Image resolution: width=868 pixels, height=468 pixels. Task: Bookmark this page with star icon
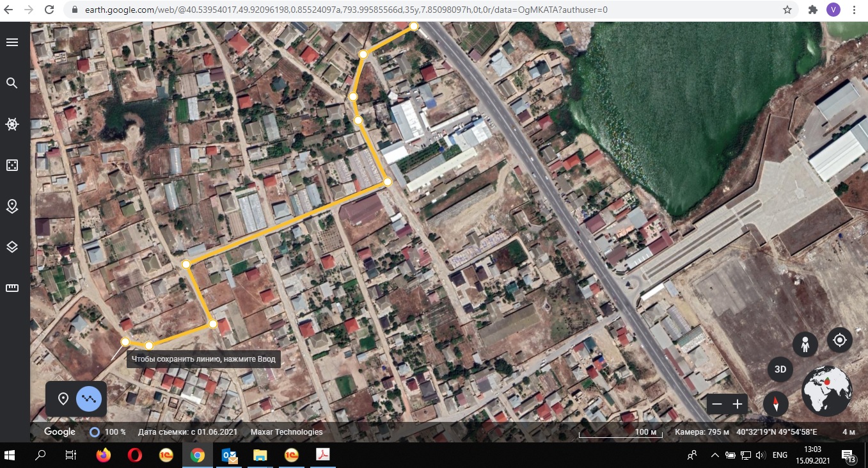pos(787,10)
